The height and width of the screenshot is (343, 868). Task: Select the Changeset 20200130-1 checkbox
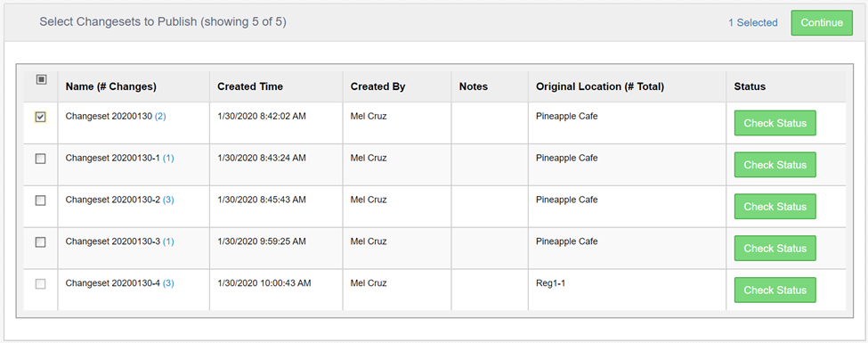[40, 159]
